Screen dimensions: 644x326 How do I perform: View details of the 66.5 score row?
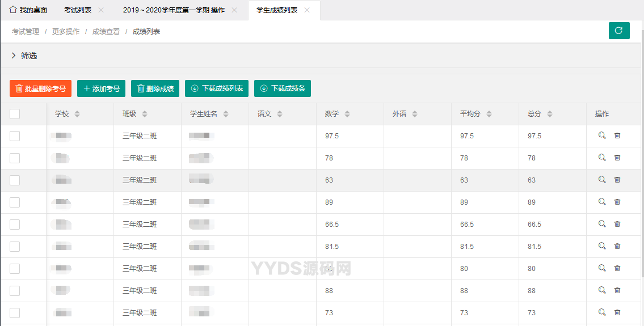pyautogui.click(x=602, y=224)
